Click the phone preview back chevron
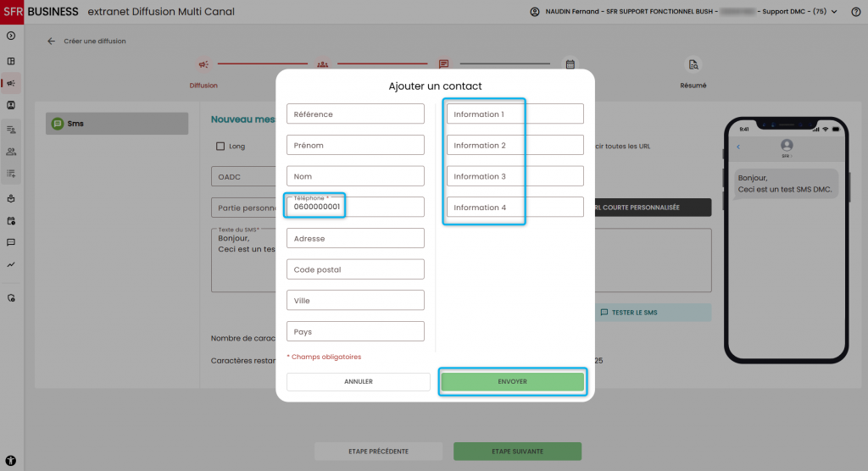868x471 pixels. pyautogui.click(x=738, y=147)
